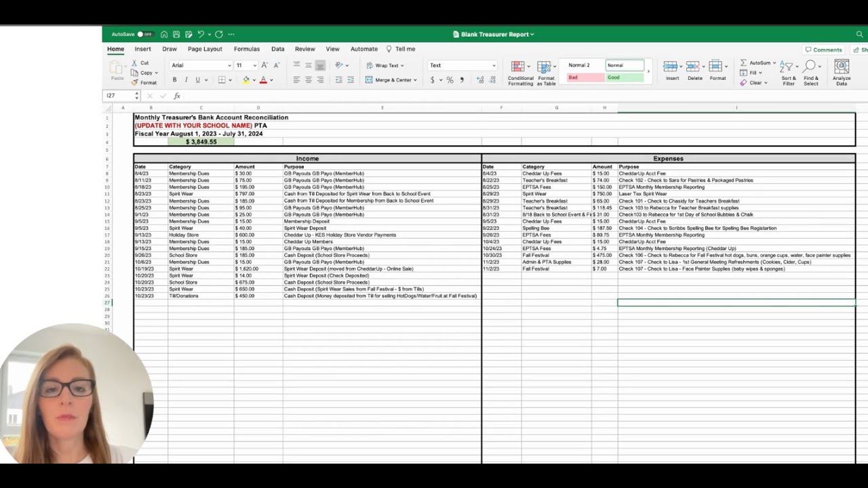Center text horizontally icon
The image size is (868, 488).
[x=309, y=80]
